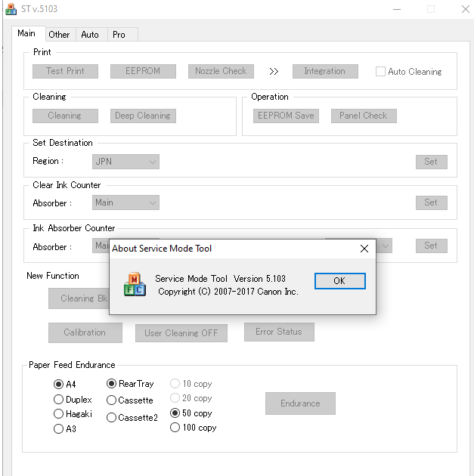Click the Endurance button
The height and width of the screenshot is (476, 474).
click(300, 403)
